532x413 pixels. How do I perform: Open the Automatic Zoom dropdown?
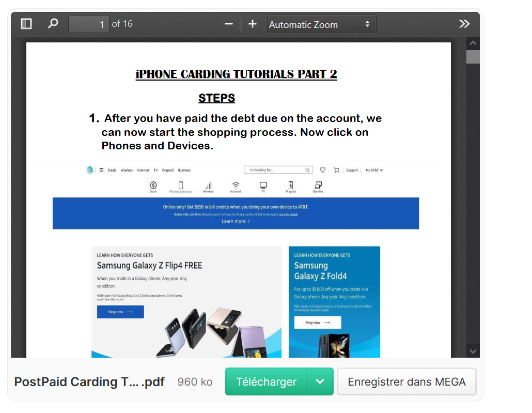point(321,23)
